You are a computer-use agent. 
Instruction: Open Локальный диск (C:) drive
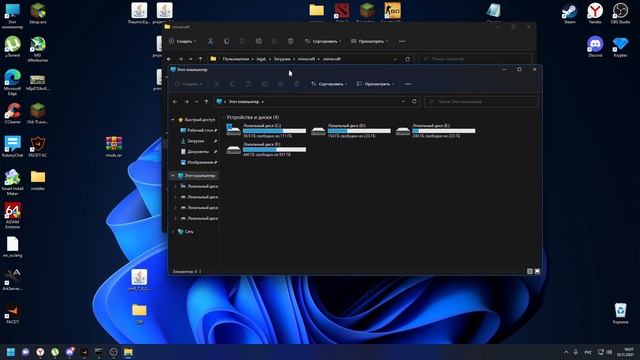coord(266,131)
